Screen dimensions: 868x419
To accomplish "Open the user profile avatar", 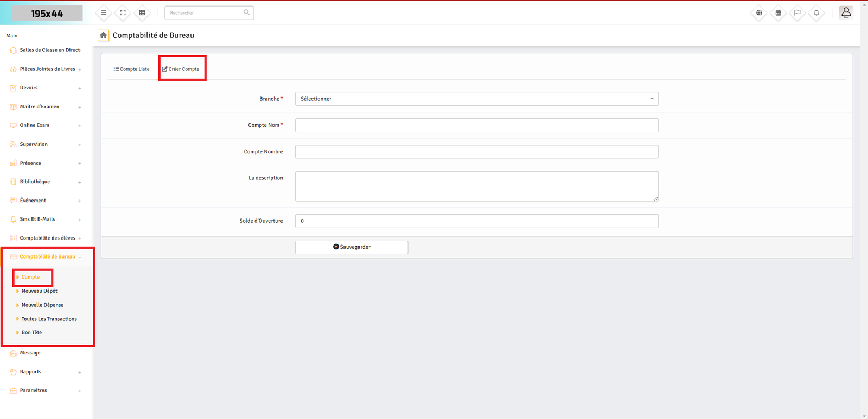I will [x=846, y=12].
